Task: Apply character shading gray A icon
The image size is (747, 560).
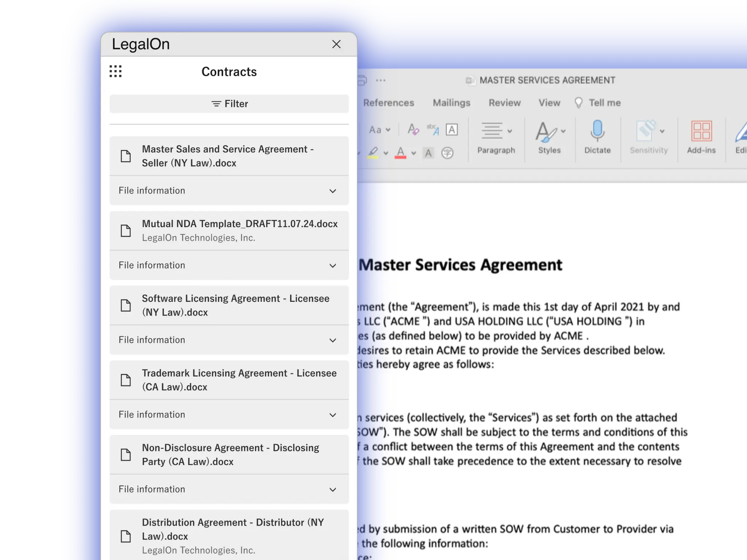Action: (x=429, y=153)
